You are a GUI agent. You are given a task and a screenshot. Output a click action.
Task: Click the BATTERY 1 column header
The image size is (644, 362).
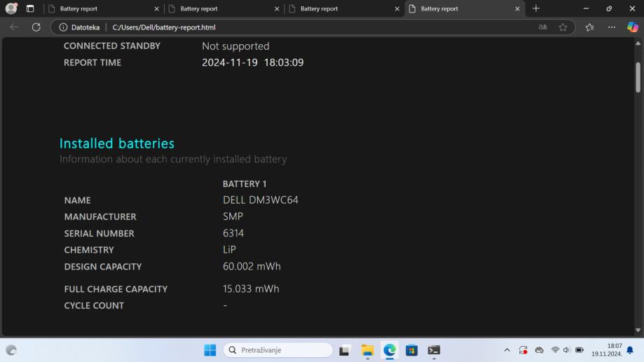(x=245, y=184)
